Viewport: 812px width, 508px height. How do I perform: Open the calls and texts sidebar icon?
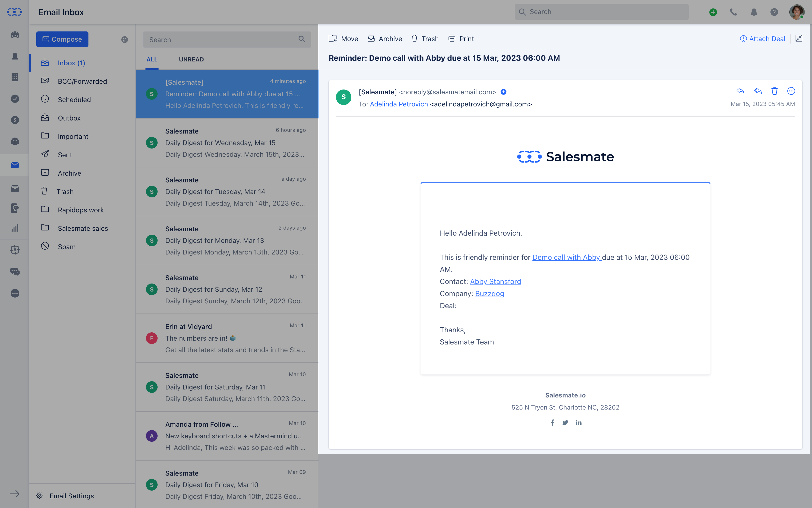click(15, 208)
